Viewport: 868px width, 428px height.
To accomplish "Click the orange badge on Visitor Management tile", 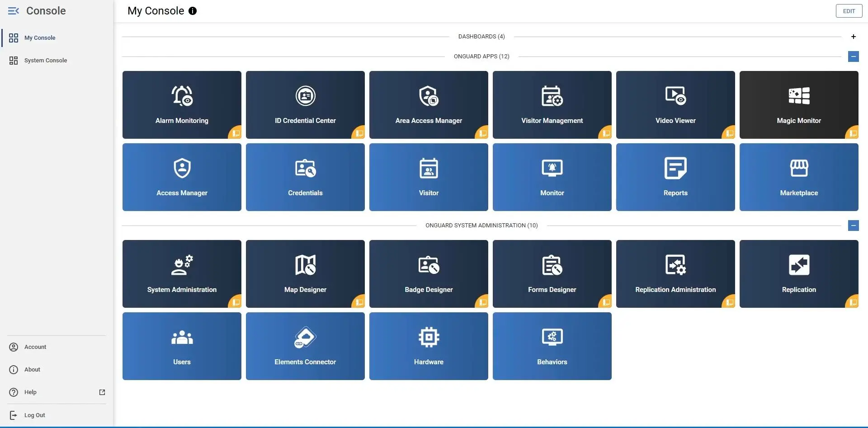I will (606, 133).
